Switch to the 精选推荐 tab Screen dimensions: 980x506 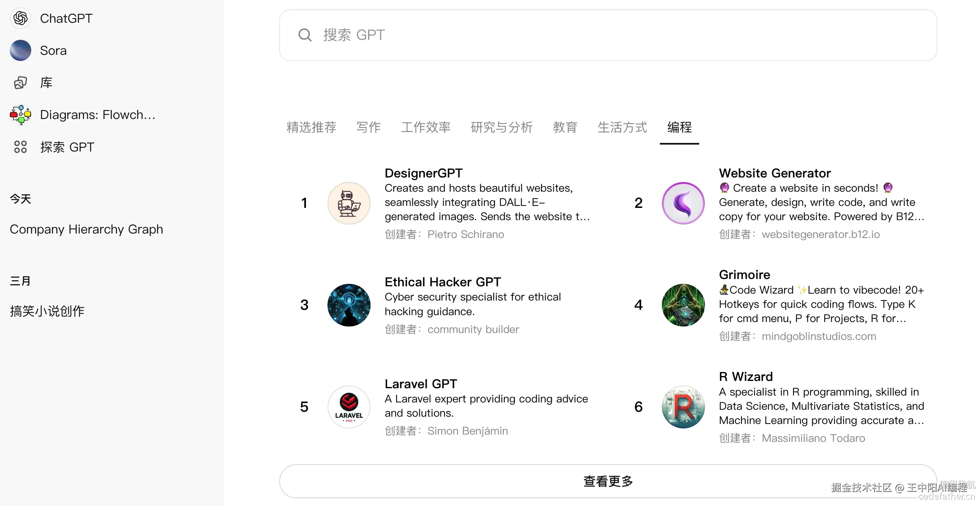coord(311,128)
